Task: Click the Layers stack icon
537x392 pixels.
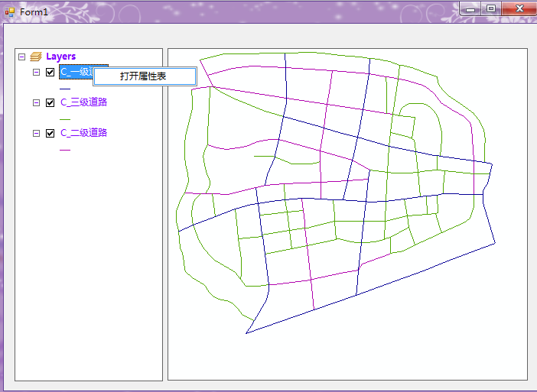Action: pyautogui.click(x=35, y=57)
